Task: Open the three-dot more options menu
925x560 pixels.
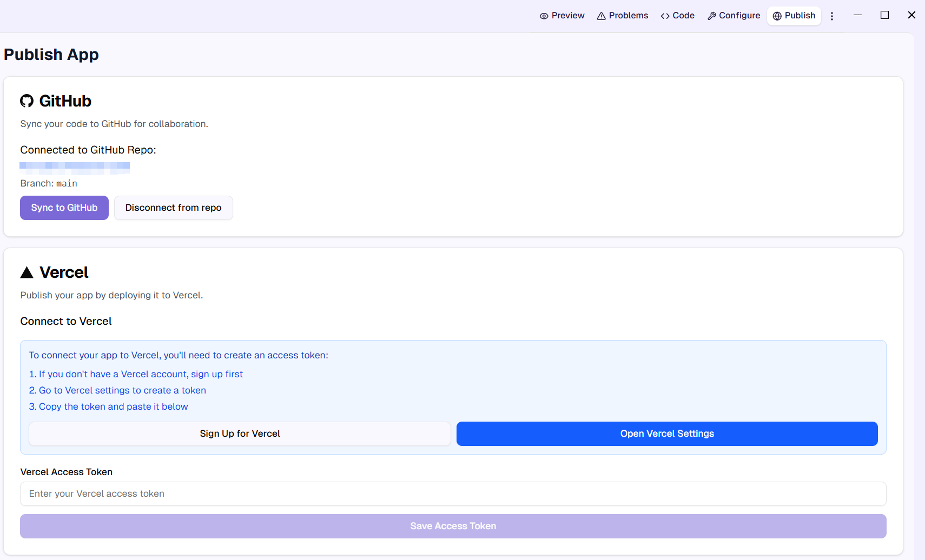Action: pos(832,16)
